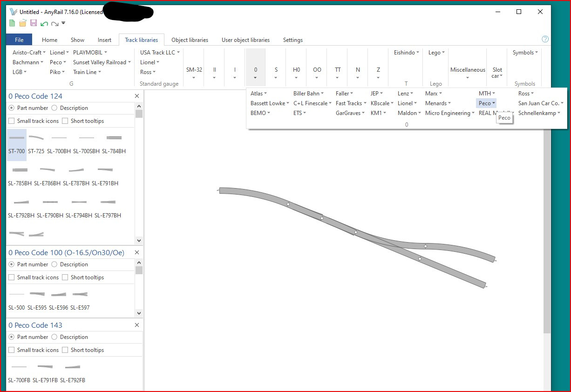Expand the Aristo-Craft library dropdown

click(29, 53)
